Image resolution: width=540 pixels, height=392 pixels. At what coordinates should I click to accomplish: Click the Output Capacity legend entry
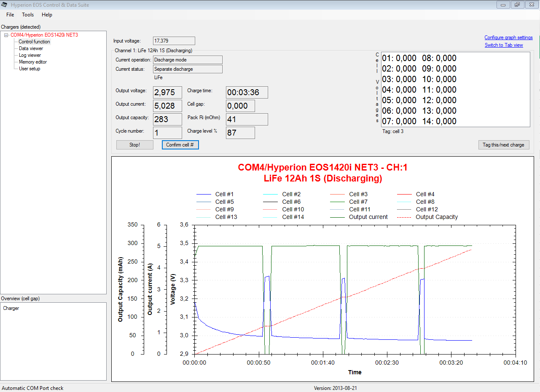click(436, 217)
